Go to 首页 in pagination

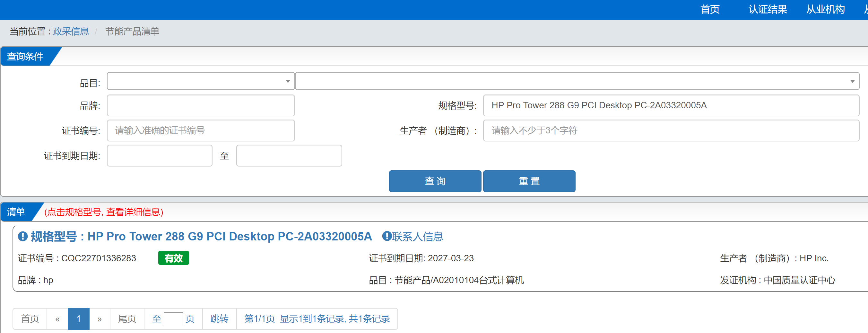pos(30,319)
